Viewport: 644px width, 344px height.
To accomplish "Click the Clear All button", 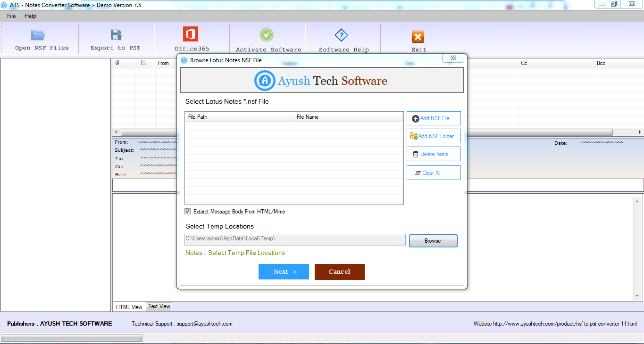I will coord(434,173).
